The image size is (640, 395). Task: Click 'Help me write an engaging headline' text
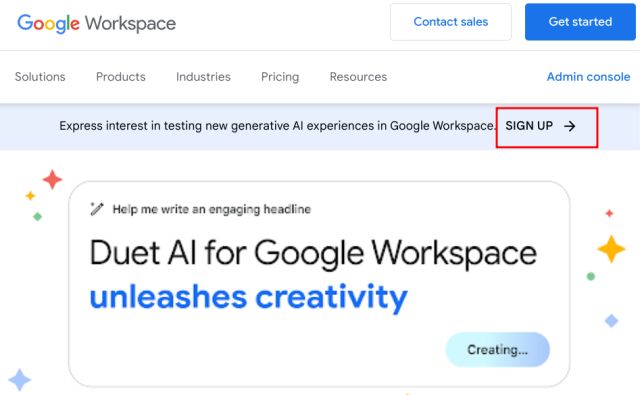[211, 209]
